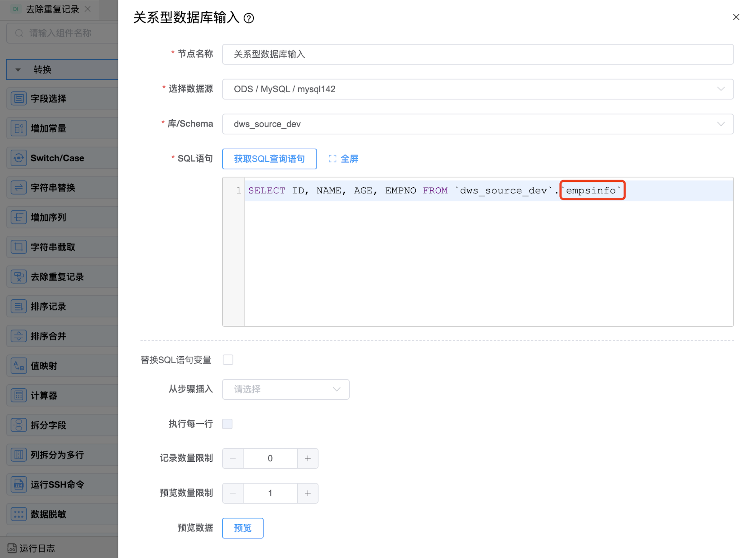
Task: Collapse the 转换 category section
Action: pyautogui.click(x=18, y=70)
